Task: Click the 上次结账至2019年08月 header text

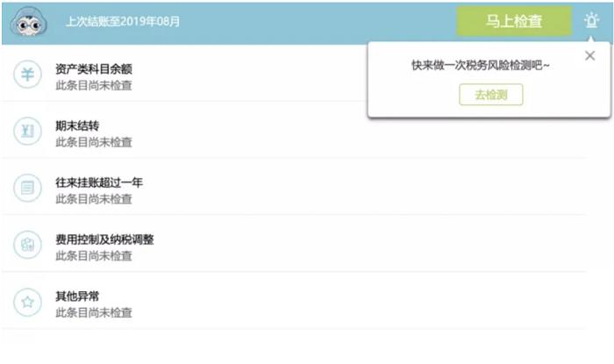Action: 123,22
